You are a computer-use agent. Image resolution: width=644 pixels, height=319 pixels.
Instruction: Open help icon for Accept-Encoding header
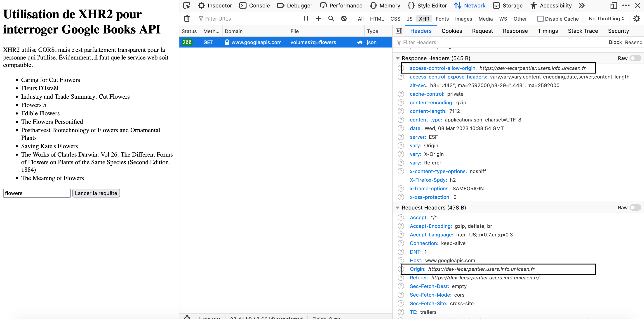(401, 226)
